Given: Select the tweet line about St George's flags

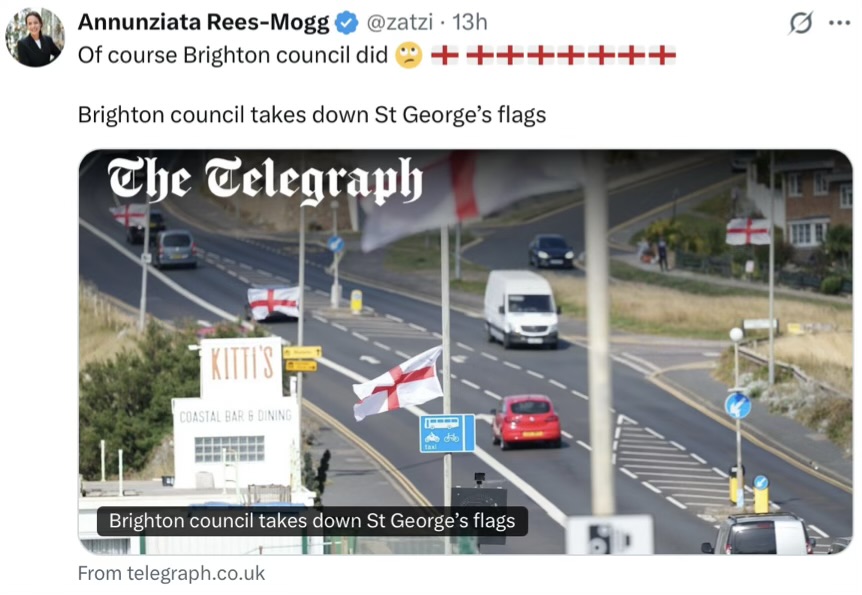Looking at the screenshot, I should click(x=312, y=115).
